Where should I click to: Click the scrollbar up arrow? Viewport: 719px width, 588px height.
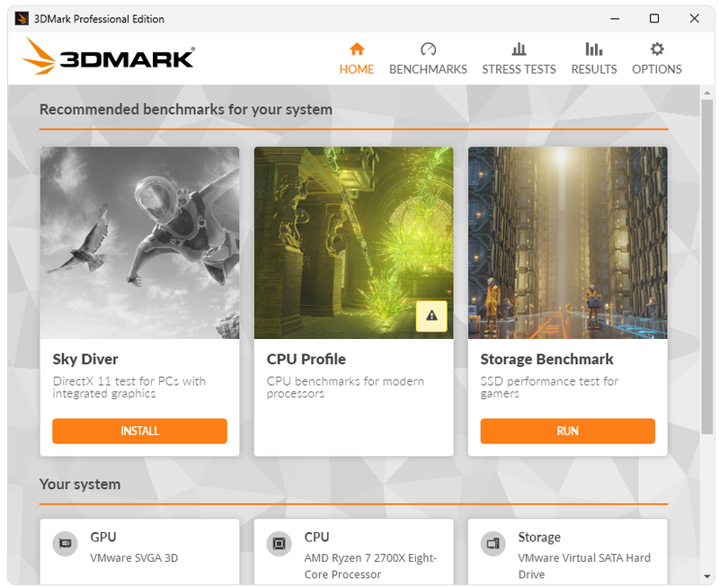click(x=706, y=94)
